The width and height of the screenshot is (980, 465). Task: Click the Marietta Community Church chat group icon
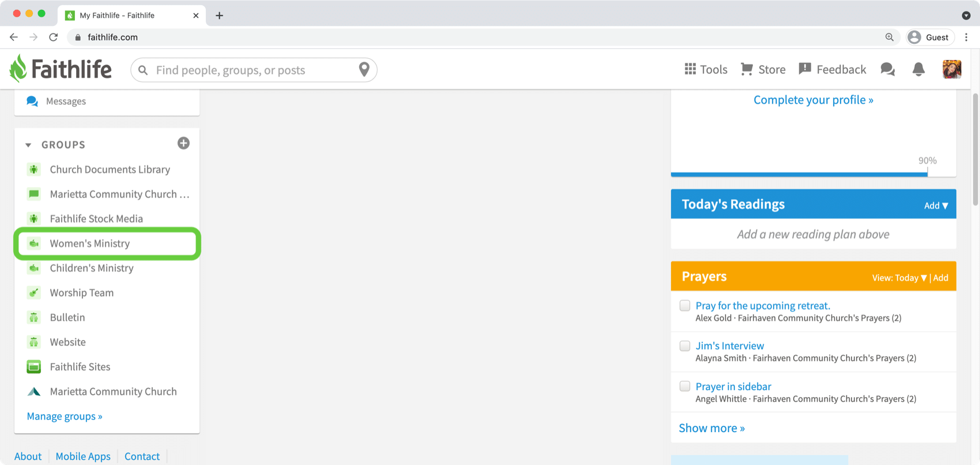[x=34, y=194]
